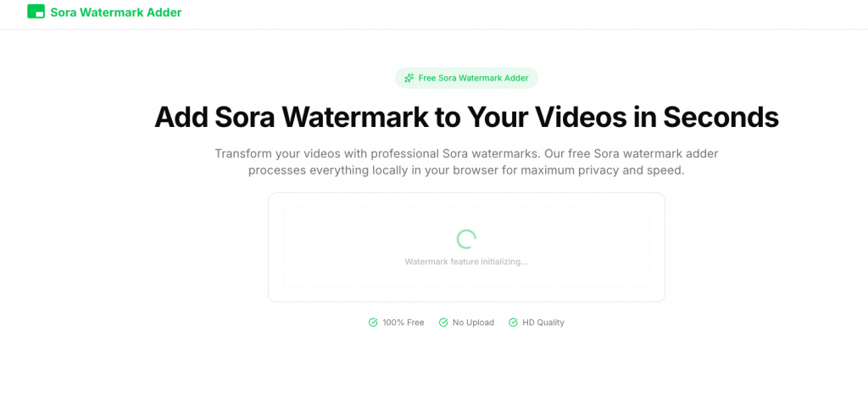Click the check icon beside No Upload
The width and height of the screenshot is (868, 398).
coord(443,323)
